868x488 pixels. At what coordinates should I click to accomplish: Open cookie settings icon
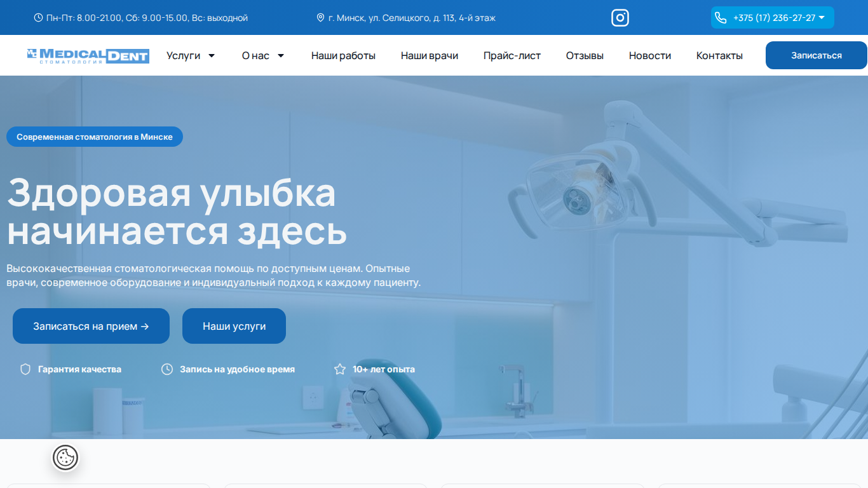(65, 457)
